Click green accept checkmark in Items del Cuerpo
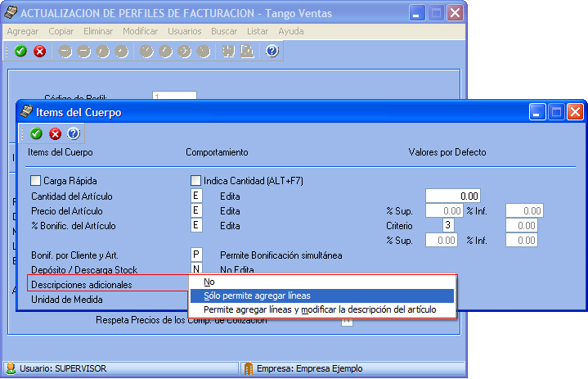 click(36, 133)
